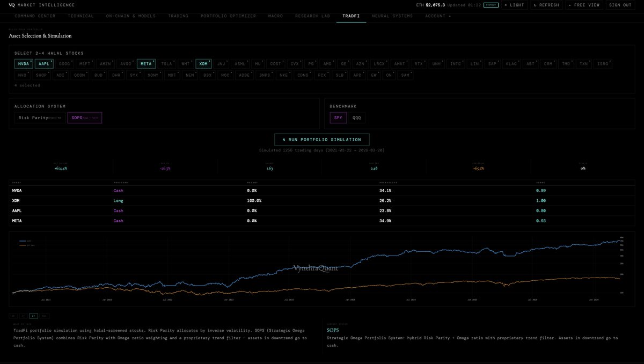Toggle the COST stock chip
644x364 pixels.
click(275, 64)
